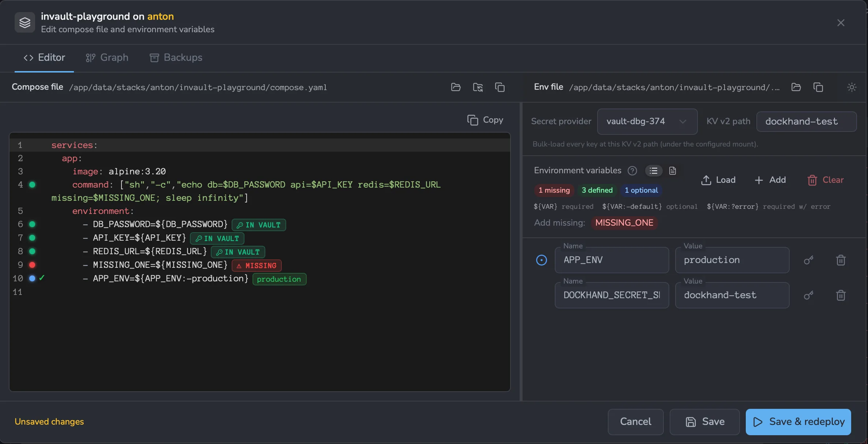Click the production badge on line 10

[279, 279]
